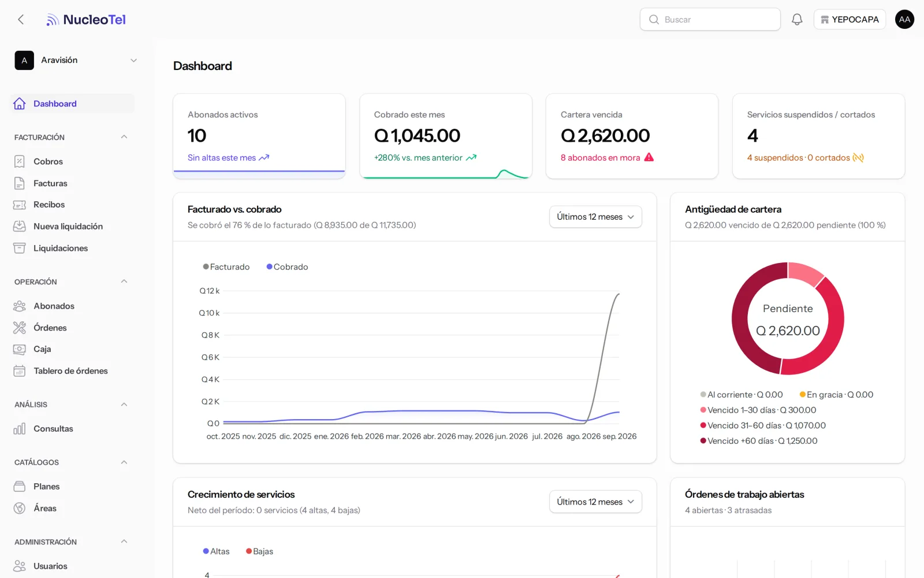The image size is (924, 578).
Task: Click the Nueva liquidación inbox icon
Action: click(20, 227)
